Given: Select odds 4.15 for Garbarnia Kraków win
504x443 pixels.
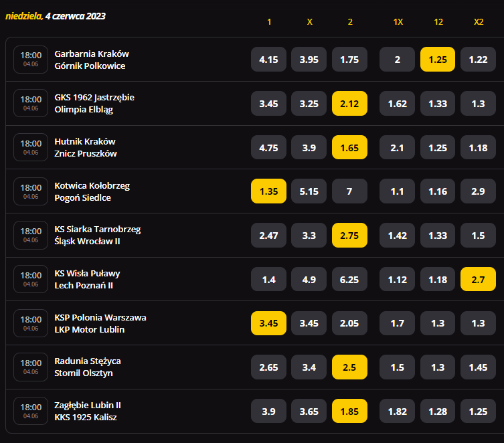Looking at the screenshot, I should 268,60.
